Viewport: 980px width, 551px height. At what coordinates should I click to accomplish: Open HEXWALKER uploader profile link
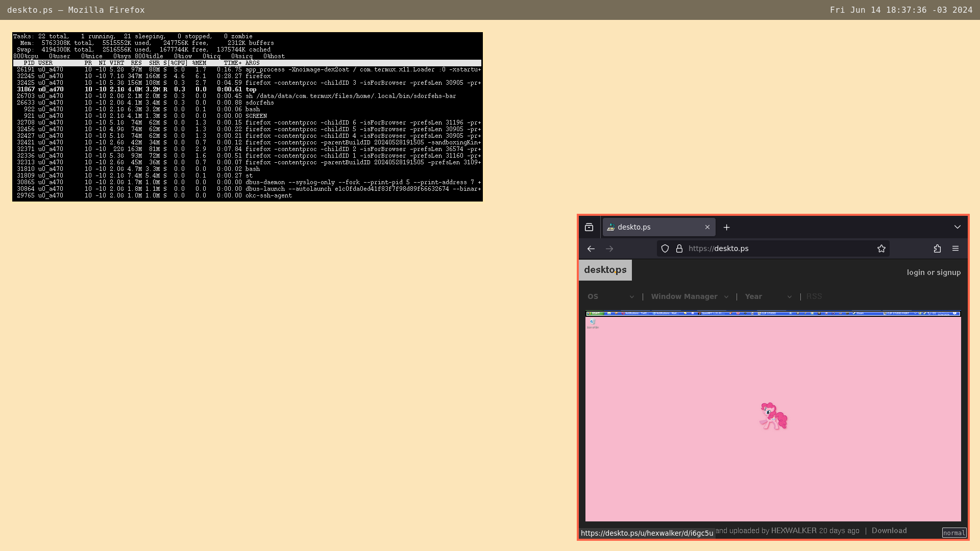tap(794, 531)
